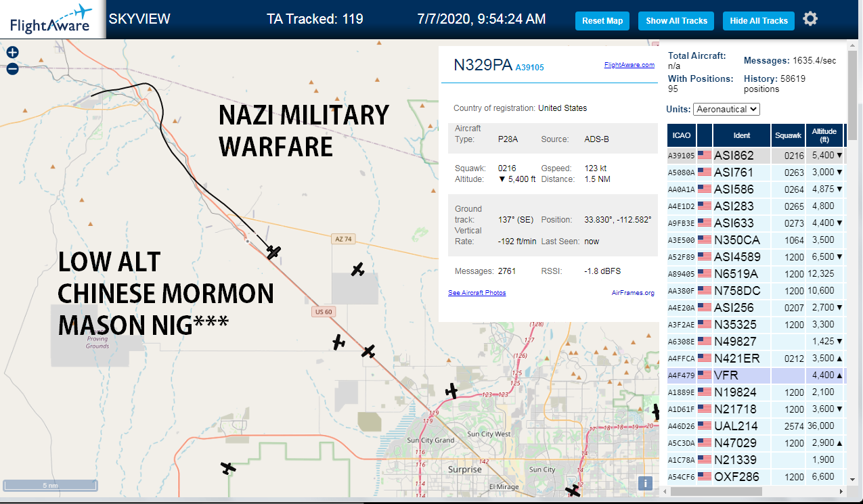This screenshot has height=504, width=863.
Task: Click the map info icon
Action: point(645,483)
